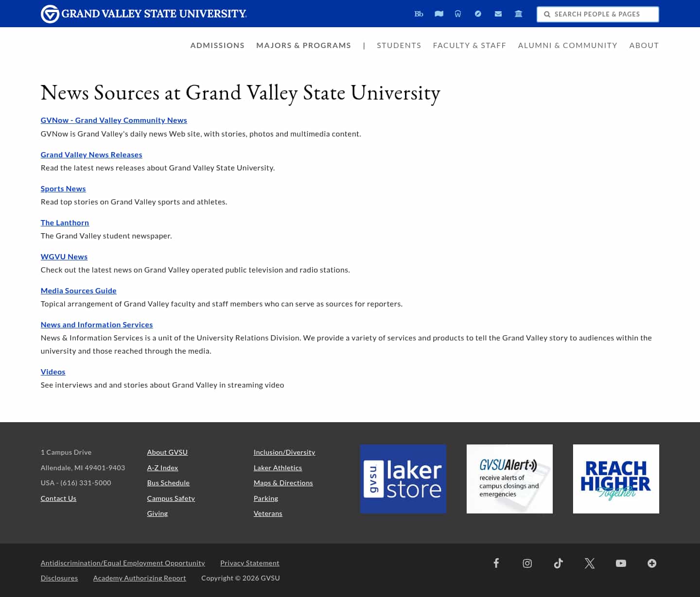Click the library building icon
The image size is (700, 597).
519,14
